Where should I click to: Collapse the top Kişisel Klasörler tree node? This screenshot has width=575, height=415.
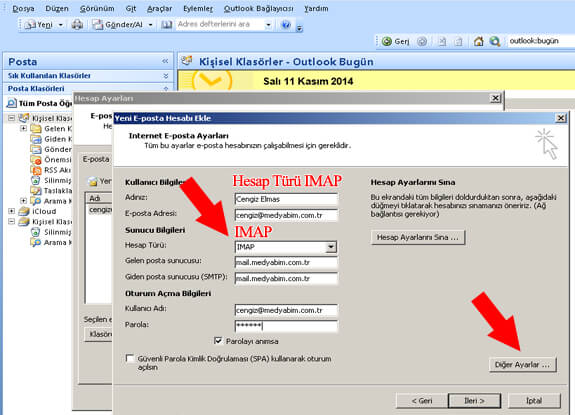tap(12, 118)
